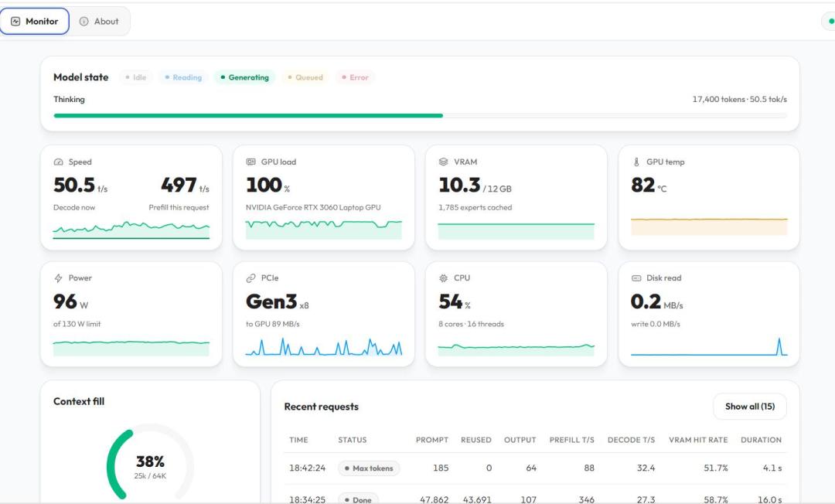Click the DECODE T/S column header
835x504 pixels.
click(631, 440)
